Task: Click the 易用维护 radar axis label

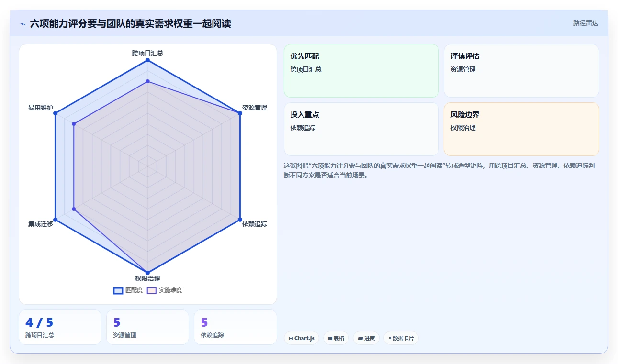Action: coord(41,108)
